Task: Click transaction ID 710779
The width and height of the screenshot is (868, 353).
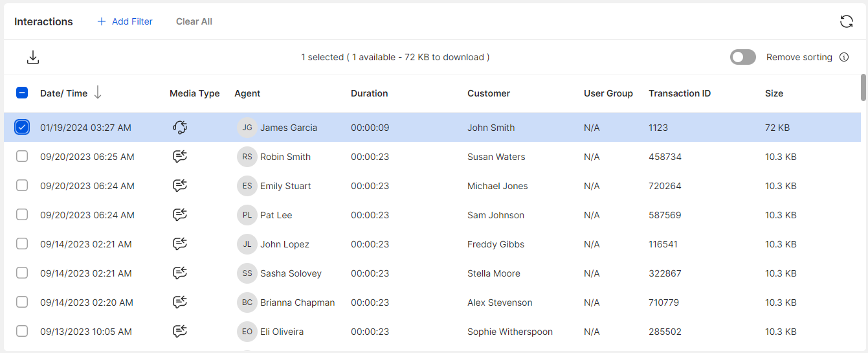Action: tap(663, 302)
